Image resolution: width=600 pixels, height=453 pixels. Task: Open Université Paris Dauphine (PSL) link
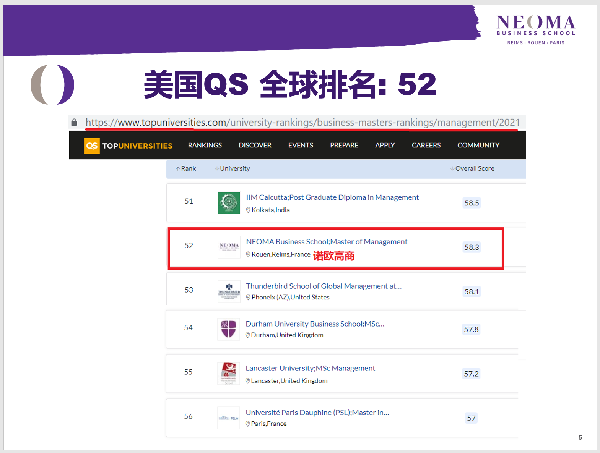[x=317, y=412]
